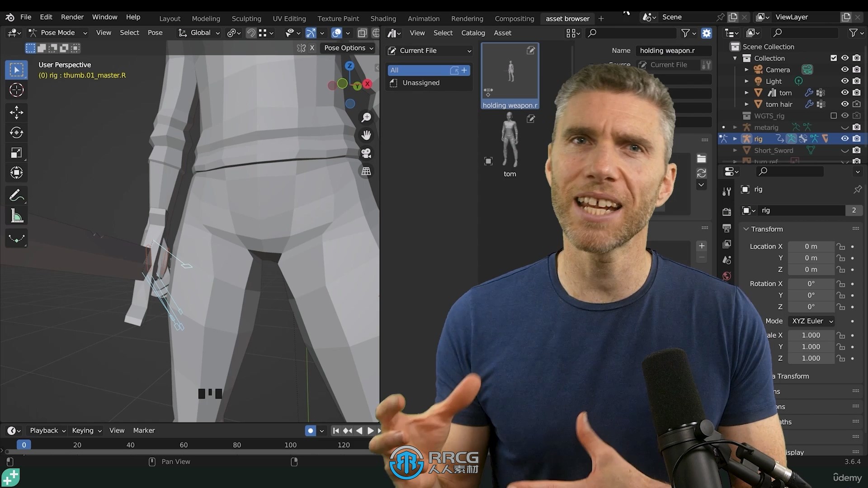Toggle visibility of tom hair

click(x=844, y=104)
